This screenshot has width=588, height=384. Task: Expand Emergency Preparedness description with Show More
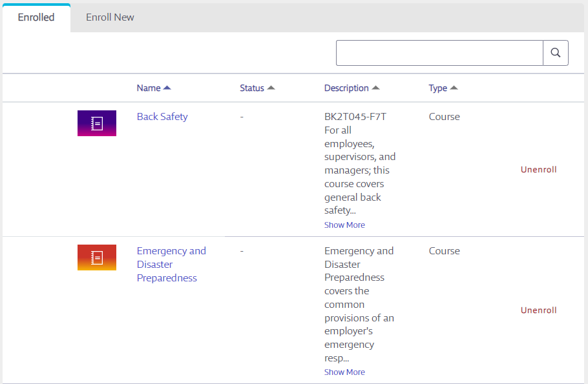point(344,372)
